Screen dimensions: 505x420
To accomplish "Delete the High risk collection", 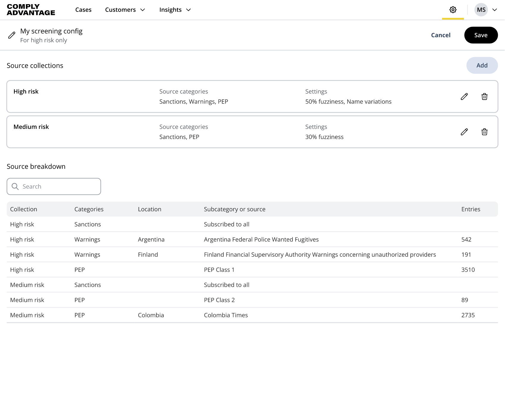I will click(484, 97).
